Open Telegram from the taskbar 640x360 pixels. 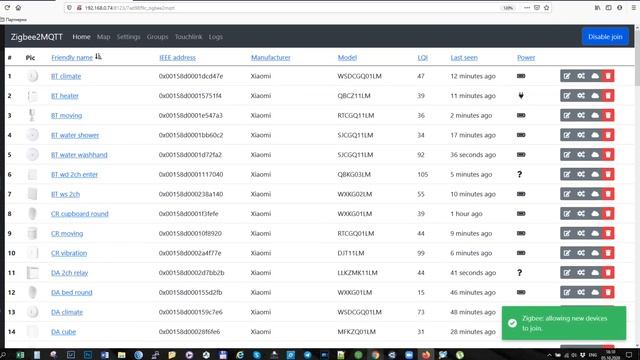pos(307,355)
